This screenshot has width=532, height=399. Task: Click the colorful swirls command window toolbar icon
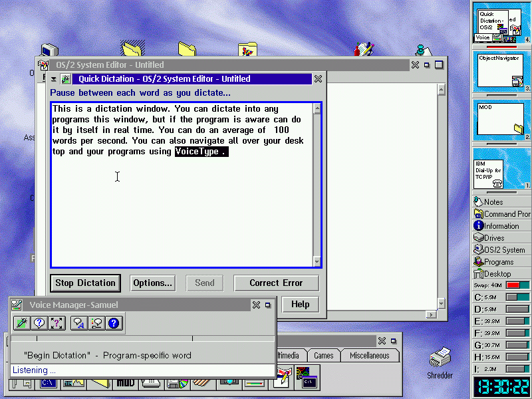click(307, 377)
